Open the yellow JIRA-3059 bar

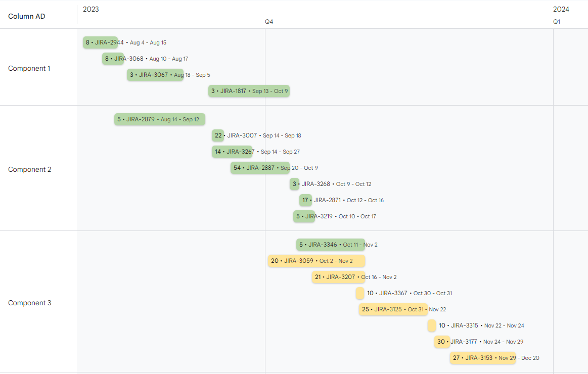[x=316, y=260]
